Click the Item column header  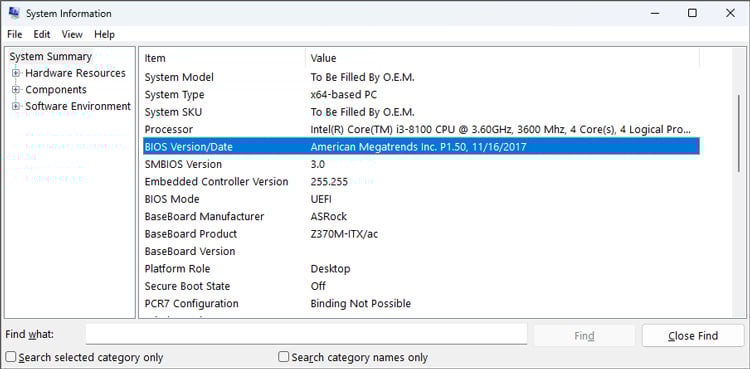point(223,58)
